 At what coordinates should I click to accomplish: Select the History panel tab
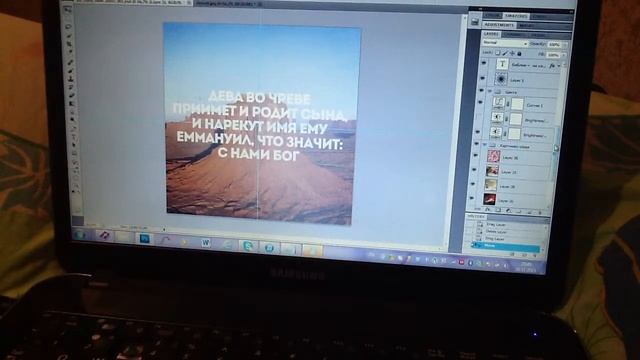point(476,216)
